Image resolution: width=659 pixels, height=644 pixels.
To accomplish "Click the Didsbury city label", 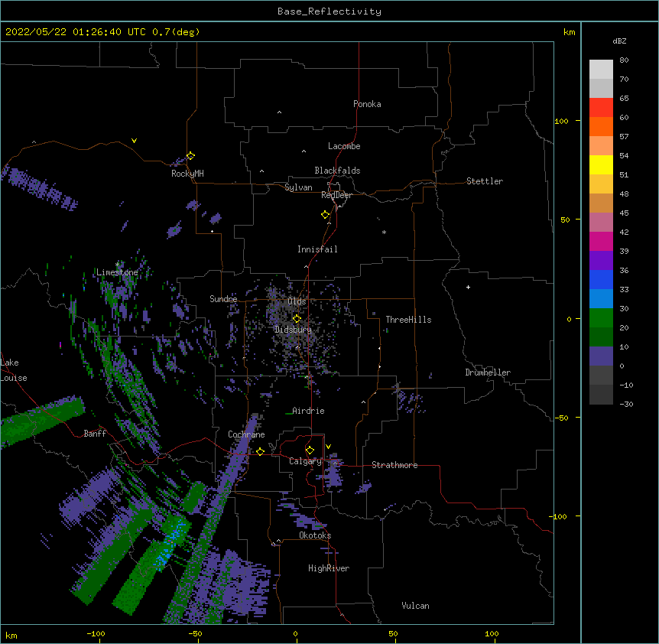I will (x=293, y=330).
